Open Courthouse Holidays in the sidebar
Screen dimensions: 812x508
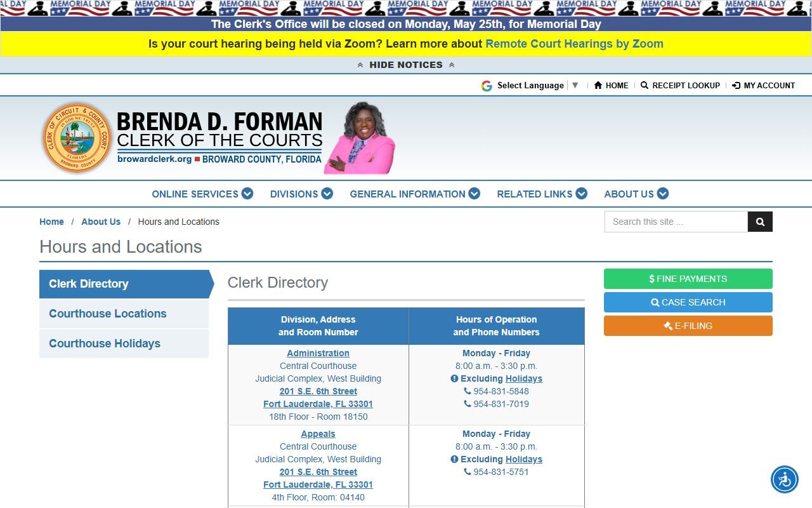[124, 344]
